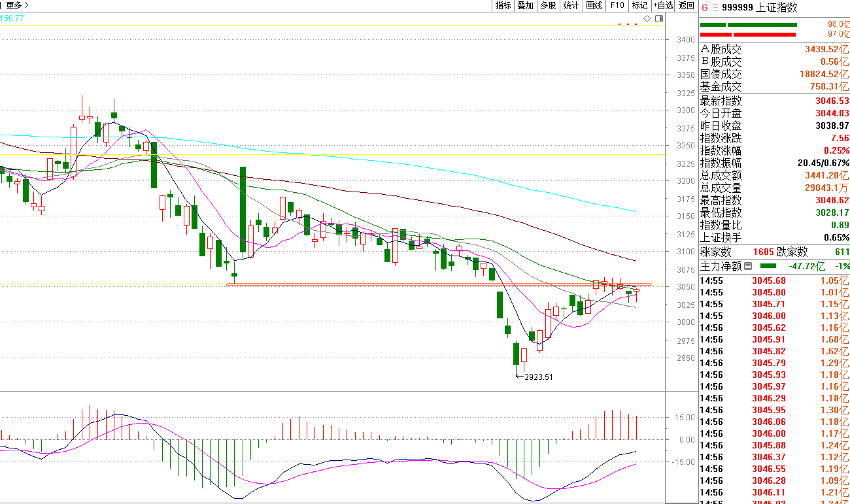Click 156.77 label at chart top left
This screenshot has height=504, width=850.
[x=12, y=18]
